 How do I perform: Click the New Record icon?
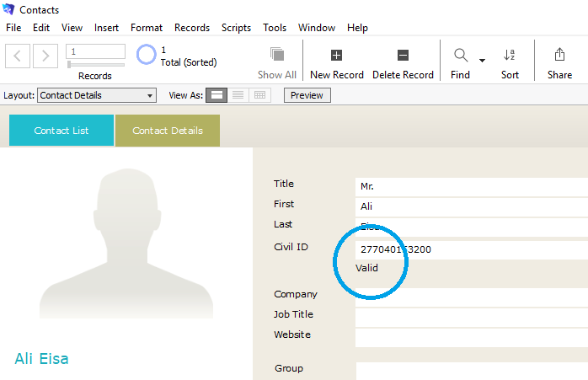[336, 56]
